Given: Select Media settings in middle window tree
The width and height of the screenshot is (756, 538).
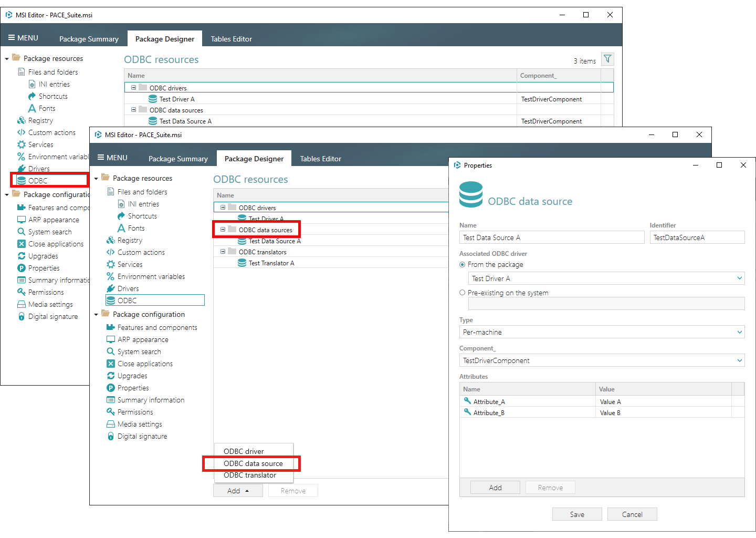Looking at the screenshot, I should point(140,424).
